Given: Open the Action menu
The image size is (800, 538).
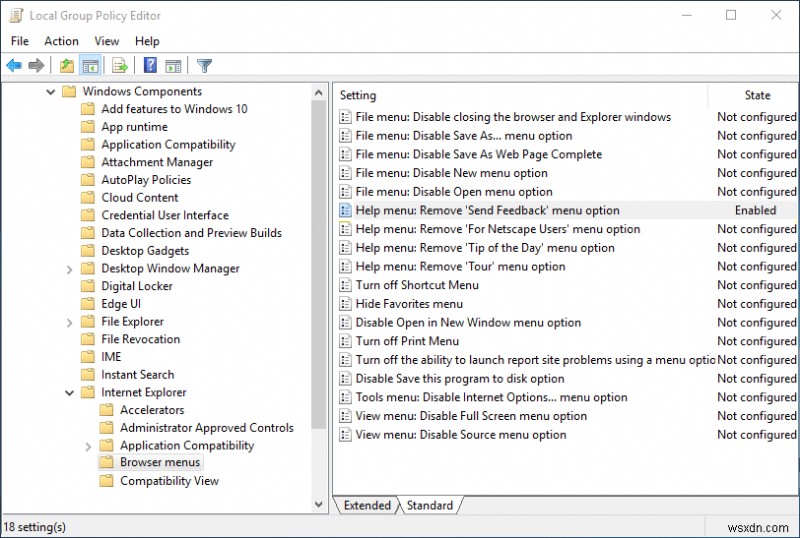Looking at the screenshot, I should coord(61,41).
